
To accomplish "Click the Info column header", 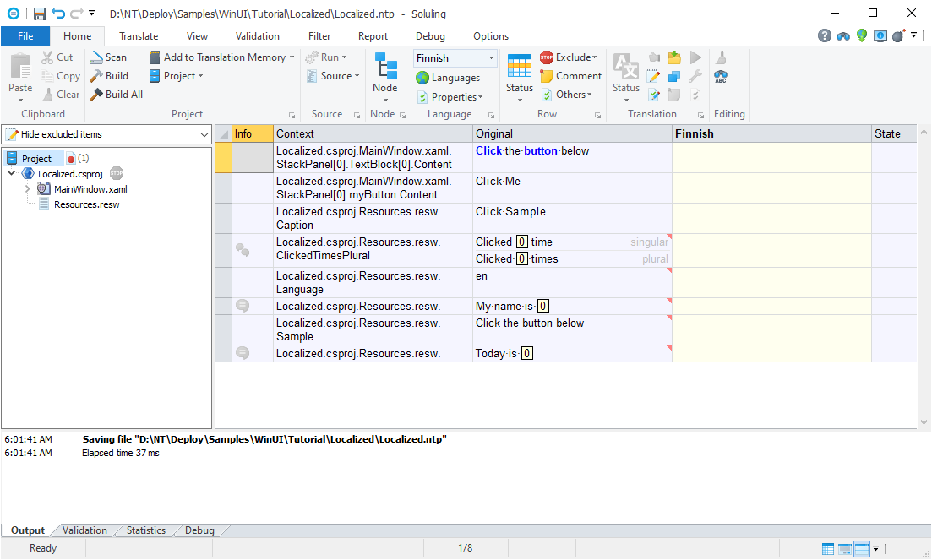I will pyautogui.click(x=253, y=133).
